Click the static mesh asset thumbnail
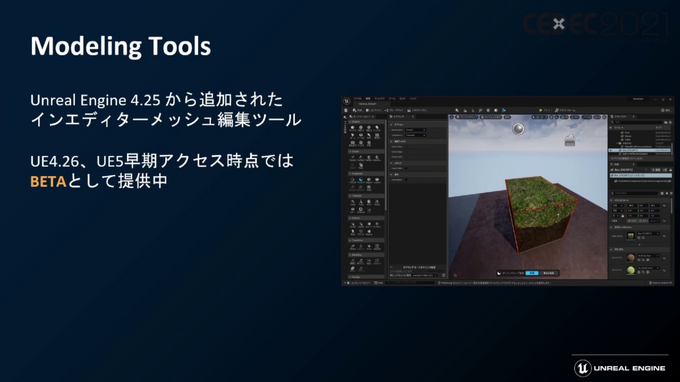Viewport: 680px width, 382px height. click(x=631, y=236)
